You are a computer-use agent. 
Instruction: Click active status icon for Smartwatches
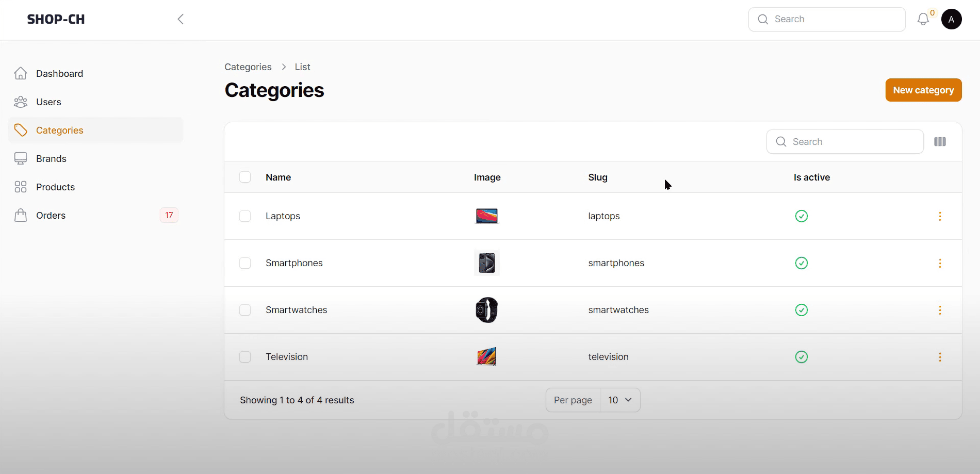point(801,310)
